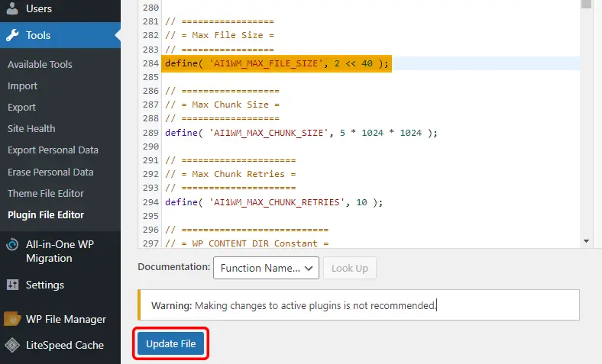Open Site Health page

click(31, 129)
